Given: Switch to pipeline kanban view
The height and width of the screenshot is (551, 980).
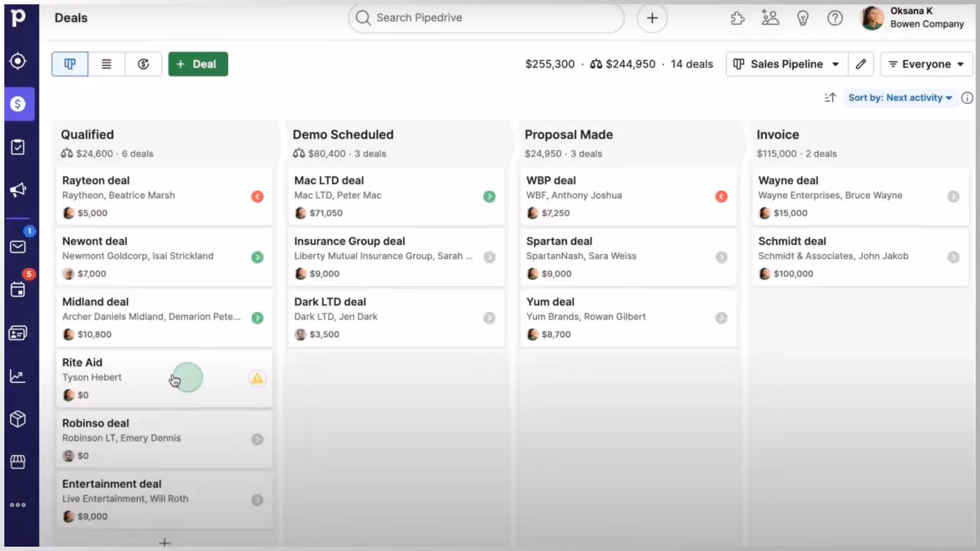Looking at the screenshot, I should pyautogui.click(x=70, y=64).
